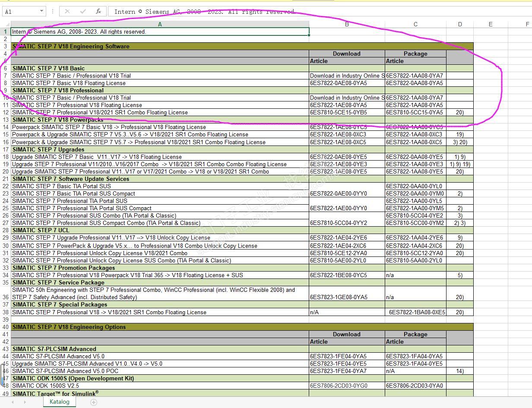
Task: Switch to the Katalog sheet tab
Action: pyautogui.click(x=59, y=402)
